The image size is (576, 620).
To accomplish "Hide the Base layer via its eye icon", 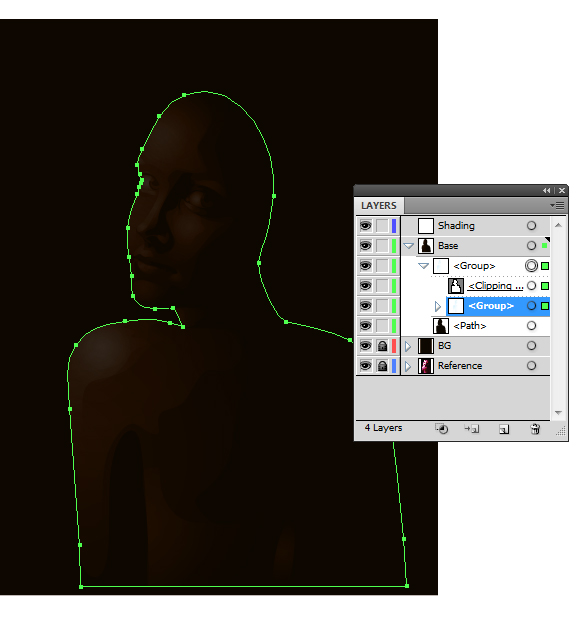I will tap(365, 246).
